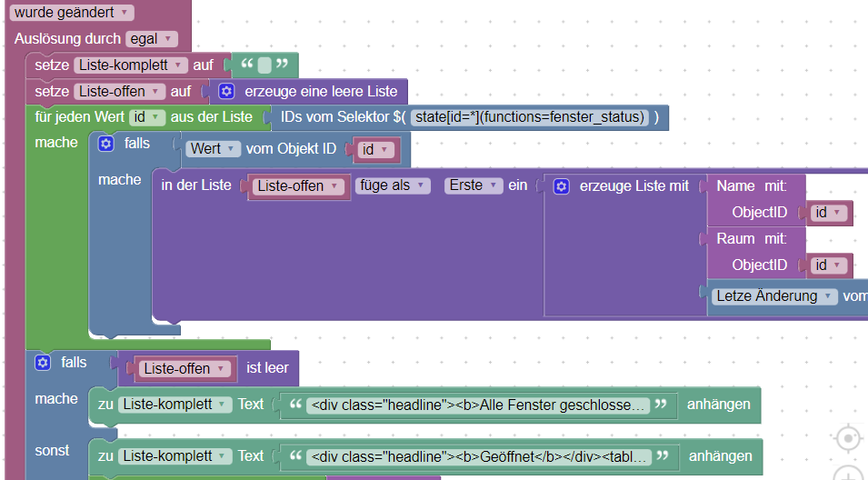This screenshot has width=868, height=480.
Task: Center workspace using the crosshair icon
Action: coord(848,438)
